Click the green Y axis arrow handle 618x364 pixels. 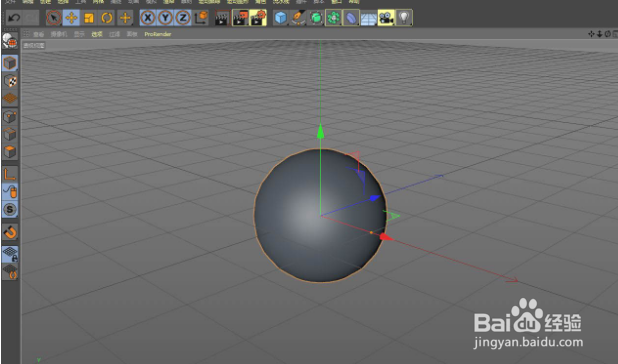(x=320, y=131)
